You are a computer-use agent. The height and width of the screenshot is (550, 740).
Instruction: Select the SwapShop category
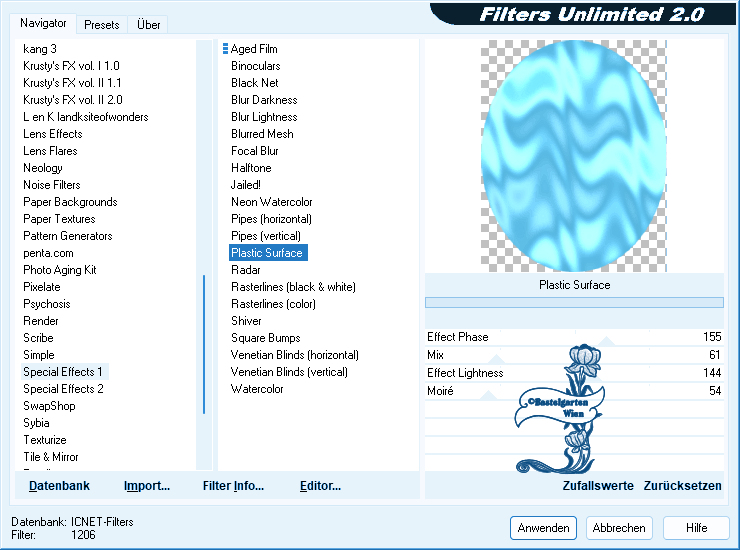coord(50,406)
